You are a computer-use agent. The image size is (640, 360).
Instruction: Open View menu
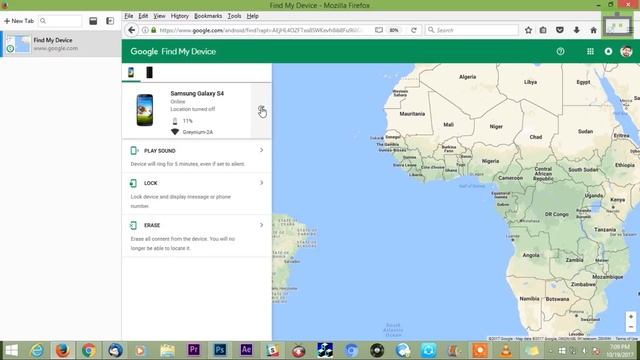click(x=159, y=16)
